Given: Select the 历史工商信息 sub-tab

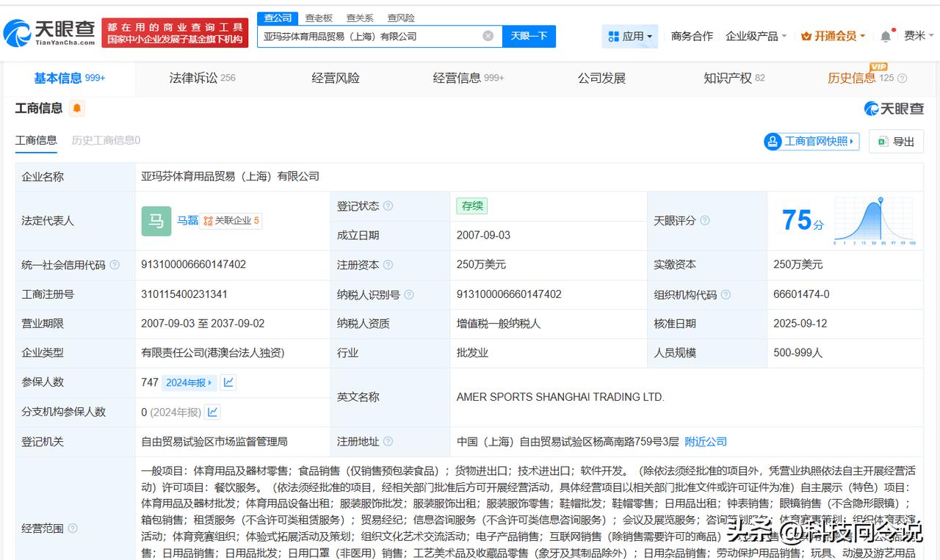Looking at the screenshot, I should [x=106, y=140].
